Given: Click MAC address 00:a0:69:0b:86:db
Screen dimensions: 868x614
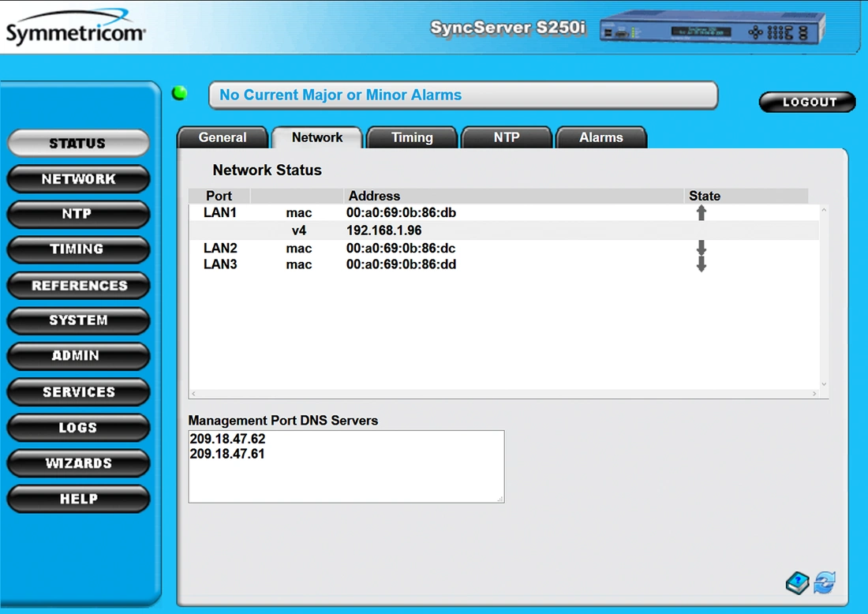Looking at the screenshot, I should [x=402, y=212].
